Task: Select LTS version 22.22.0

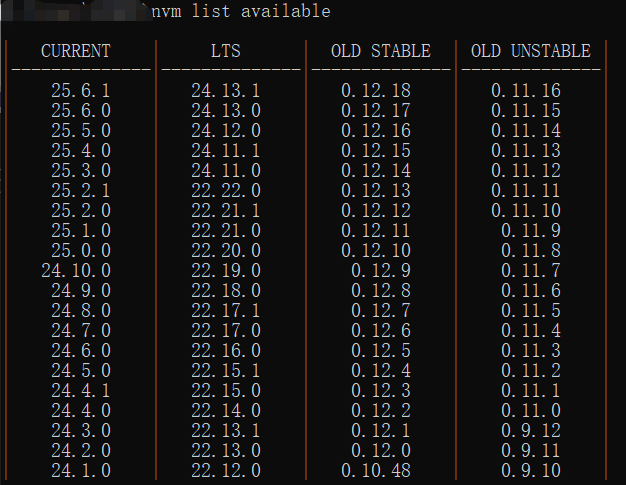Action: 226,190
